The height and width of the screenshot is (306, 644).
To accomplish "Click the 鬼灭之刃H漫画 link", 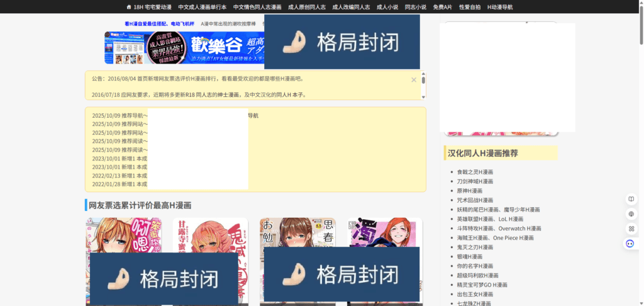I will pos(475,247).
